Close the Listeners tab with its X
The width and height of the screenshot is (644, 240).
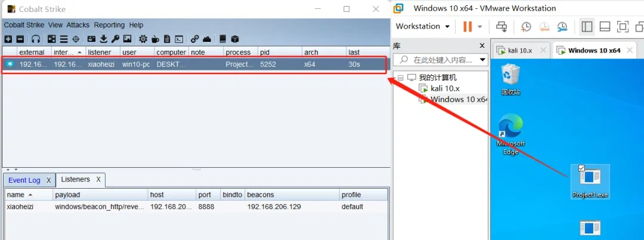(98, 180)
